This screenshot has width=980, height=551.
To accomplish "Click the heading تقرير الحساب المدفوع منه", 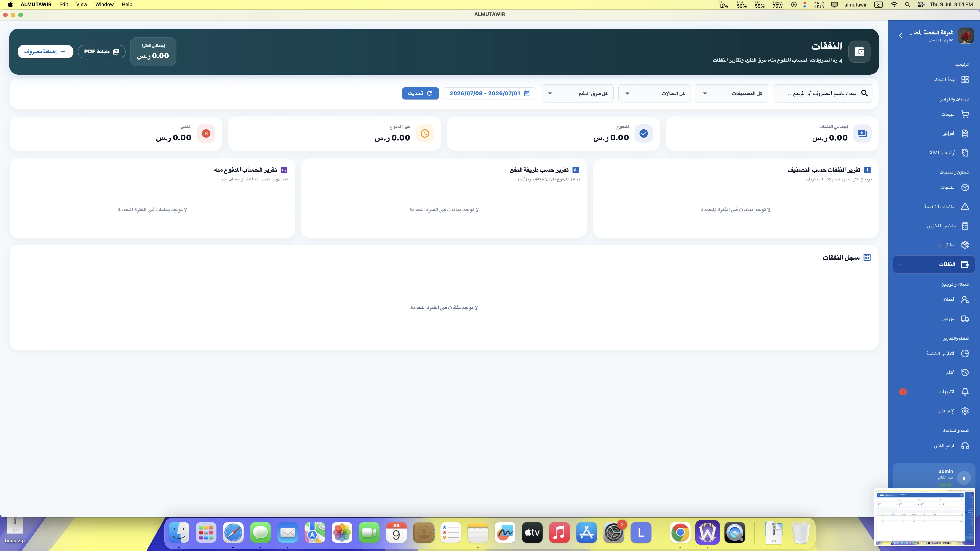I will click(245, 170).
